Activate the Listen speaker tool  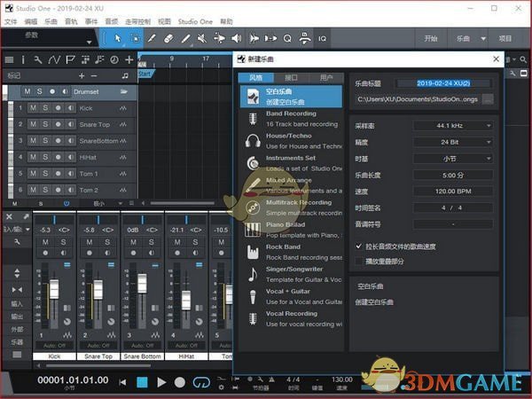click(237, 38)
